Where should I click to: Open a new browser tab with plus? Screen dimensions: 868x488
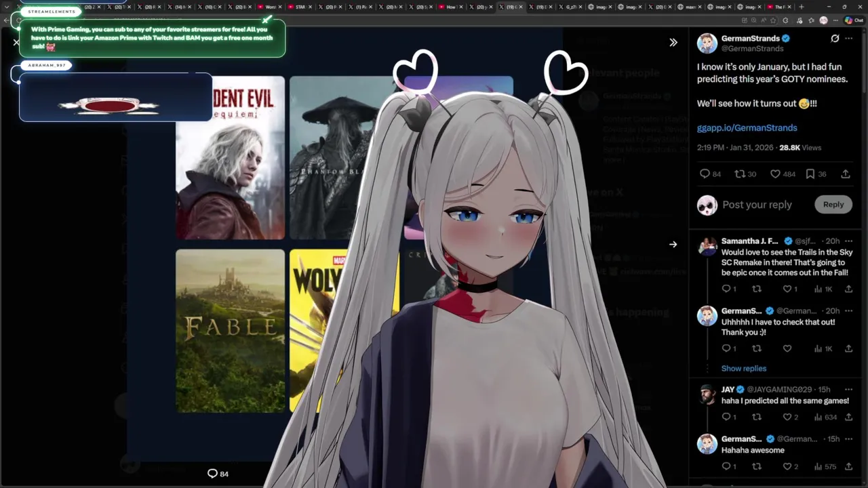[x=802, y=7]
